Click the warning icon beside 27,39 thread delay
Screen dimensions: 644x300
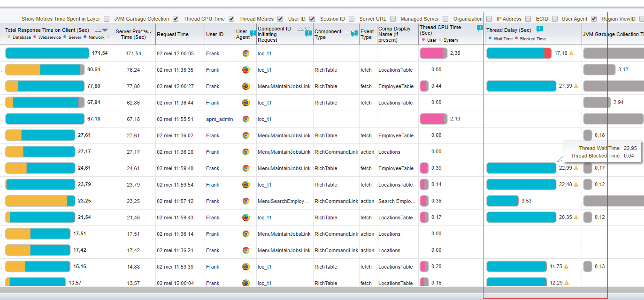tap(576, 86)
